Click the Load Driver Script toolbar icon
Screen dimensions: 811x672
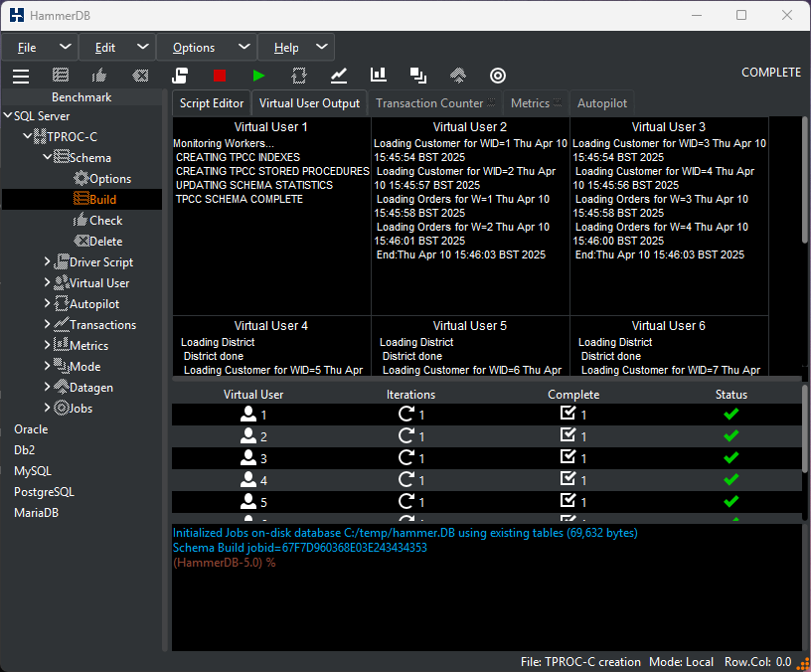click(x=180, y=76)
